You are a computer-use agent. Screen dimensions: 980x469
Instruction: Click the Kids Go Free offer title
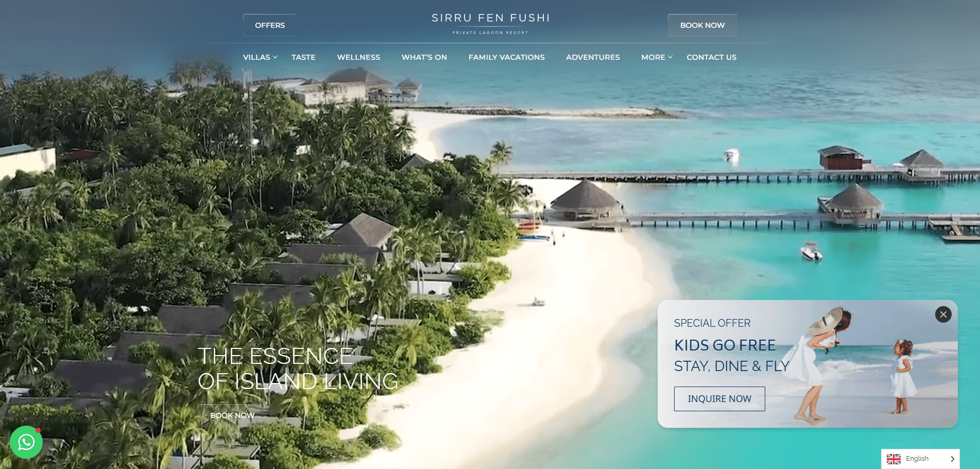[725, 345]
